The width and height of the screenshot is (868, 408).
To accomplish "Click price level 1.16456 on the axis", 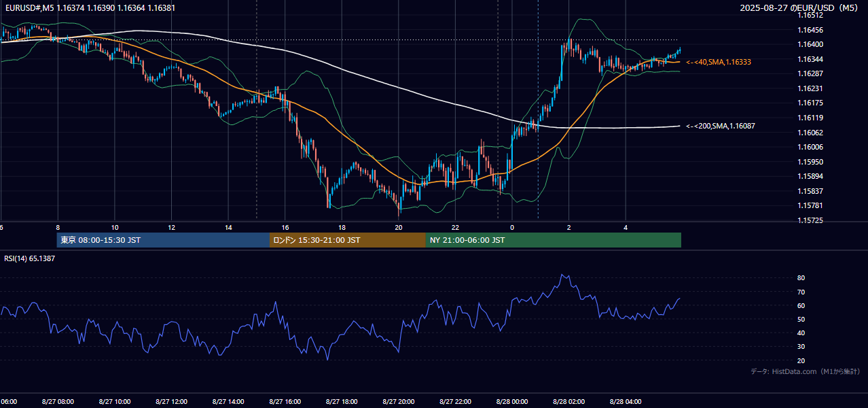I will tap(812, 30).
